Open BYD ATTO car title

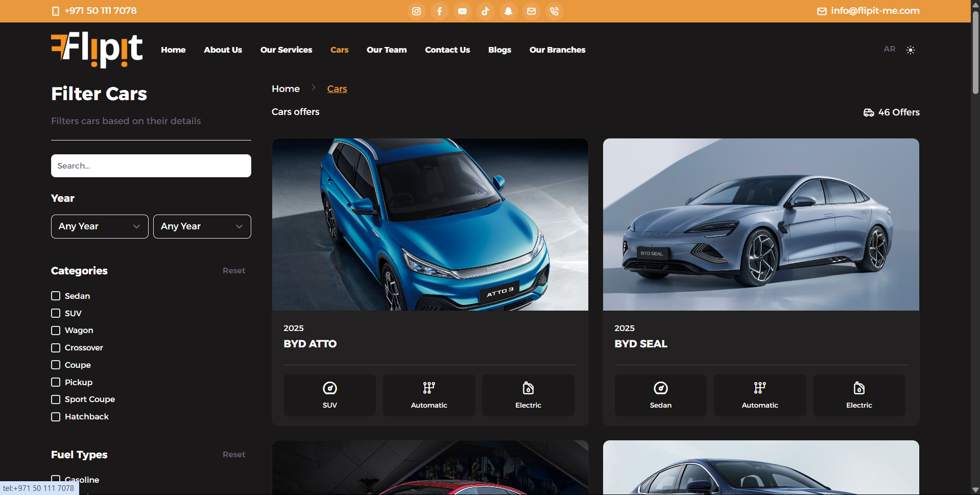coord(310,344)
